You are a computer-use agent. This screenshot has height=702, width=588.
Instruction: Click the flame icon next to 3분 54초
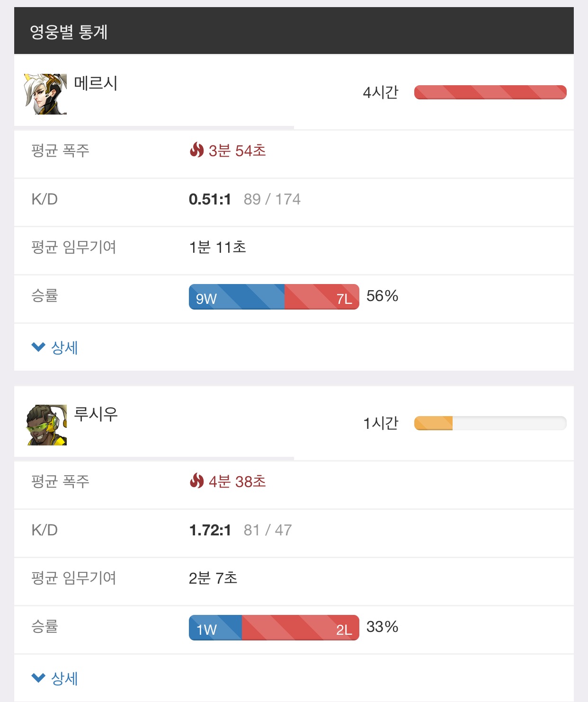click(196, 150)
